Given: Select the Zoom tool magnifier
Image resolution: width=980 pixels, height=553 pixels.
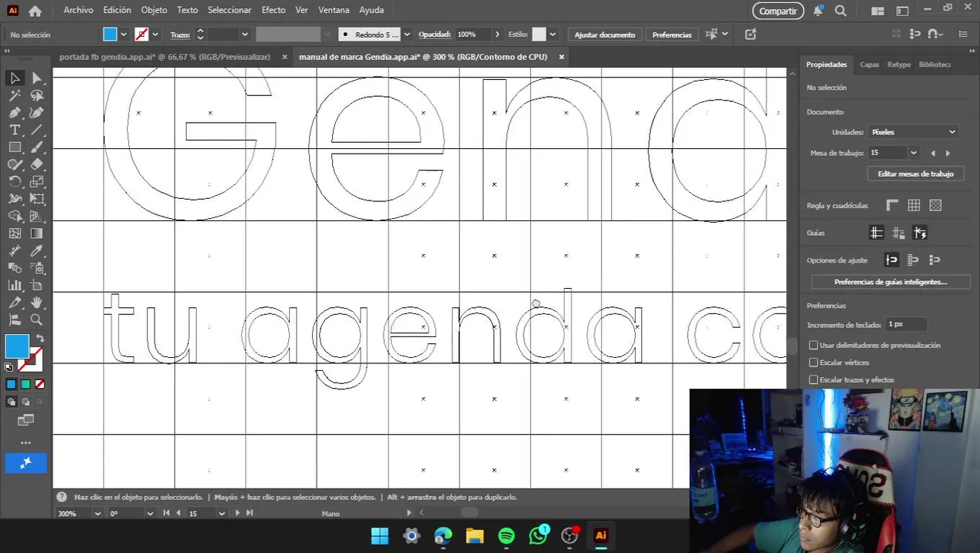Looking at the screenshot, I should pos(37,320).
